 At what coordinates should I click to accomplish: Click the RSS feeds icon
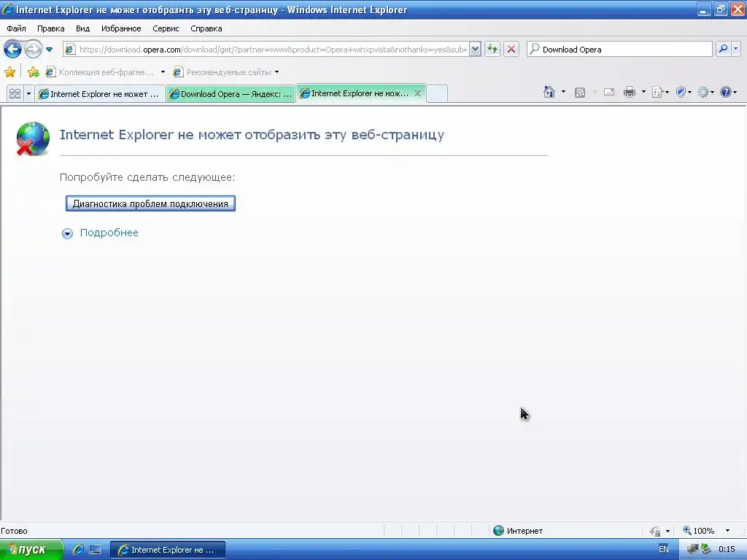(x=580, y=93)
